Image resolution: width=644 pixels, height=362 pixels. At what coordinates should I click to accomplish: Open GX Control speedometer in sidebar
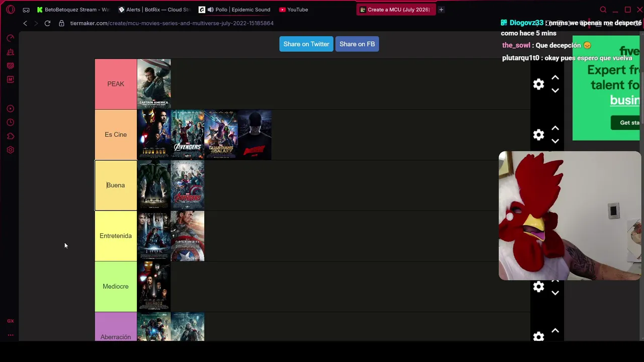10,38
